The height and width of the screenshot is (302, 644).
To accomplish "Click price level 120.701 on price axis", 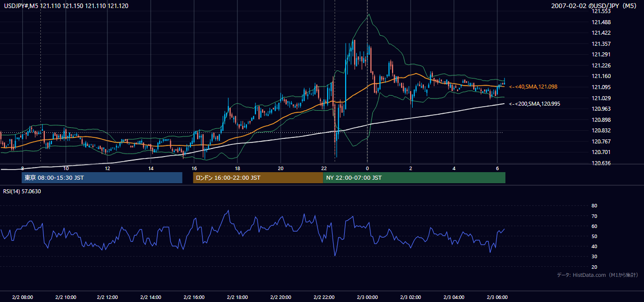I will pyautogui.click(x=601, y=152).
